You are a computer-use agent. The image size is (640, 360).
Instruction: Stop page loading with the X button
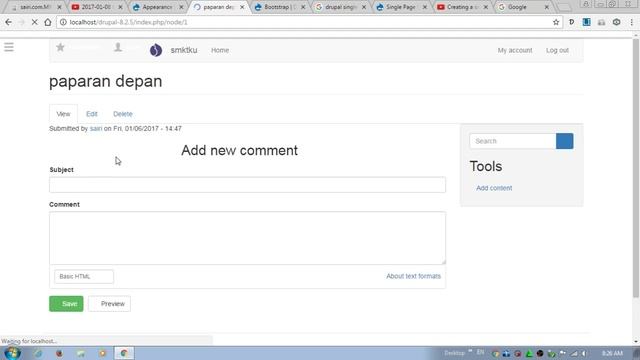[35, 22]
